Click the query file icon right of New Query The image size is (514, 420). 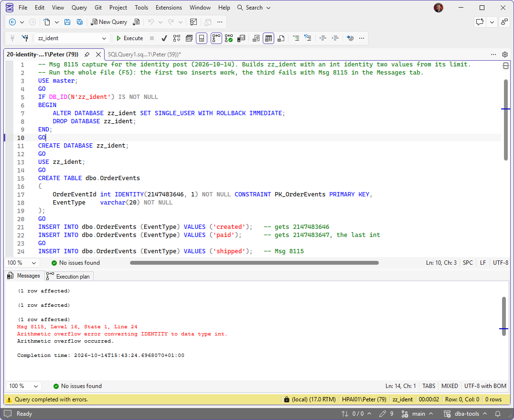[136, 22]
